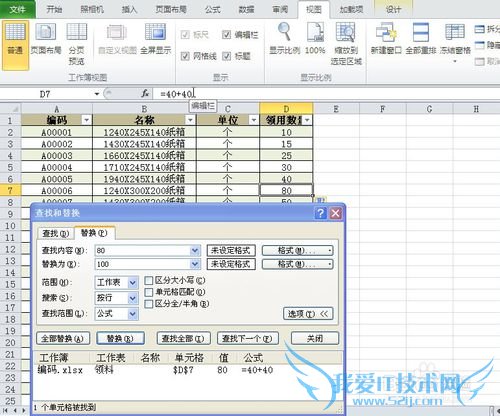Click the fx insert function icon
This screenshot has width=500, height=416.
coord(145,94)
